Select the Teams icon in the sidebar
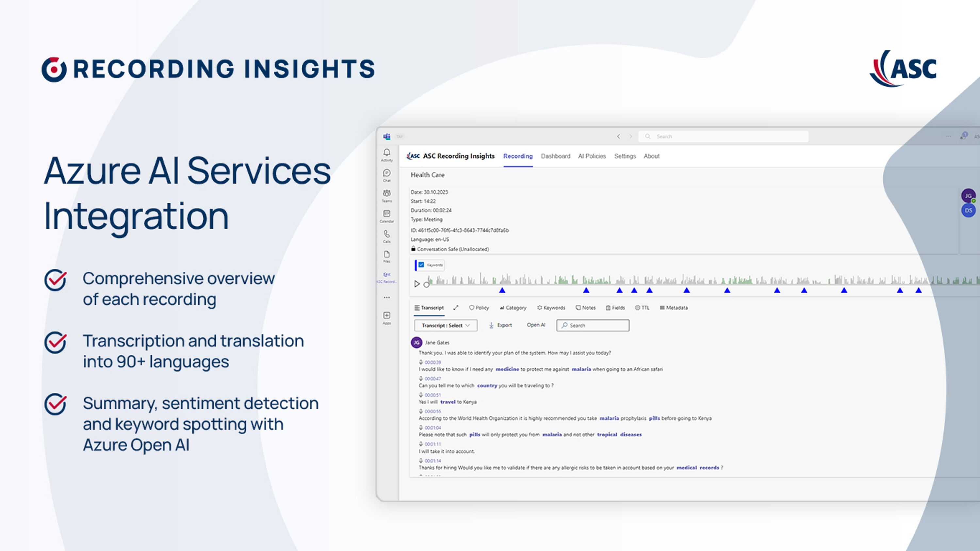 point(386,195)
